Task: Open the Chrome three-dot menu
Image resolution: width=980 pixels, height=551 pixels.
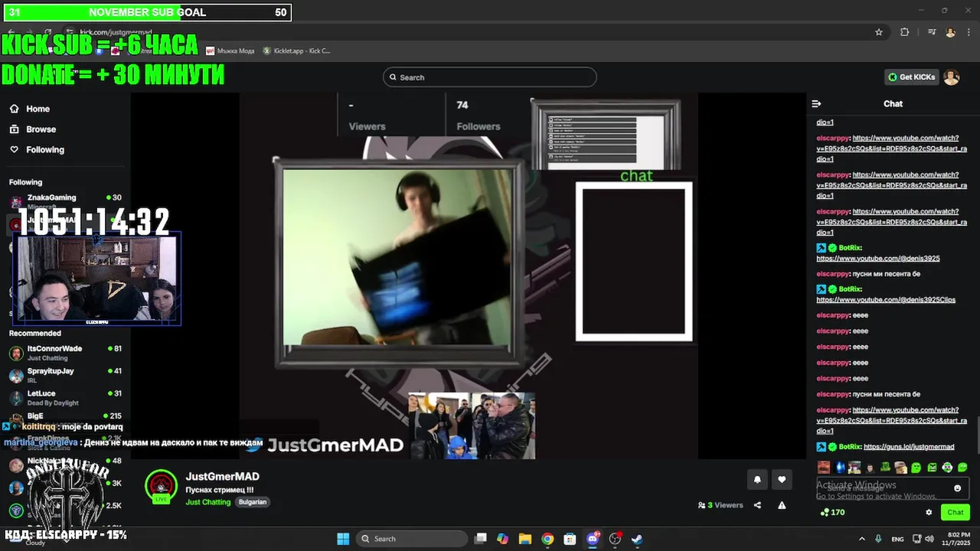Action: [969, 32]
